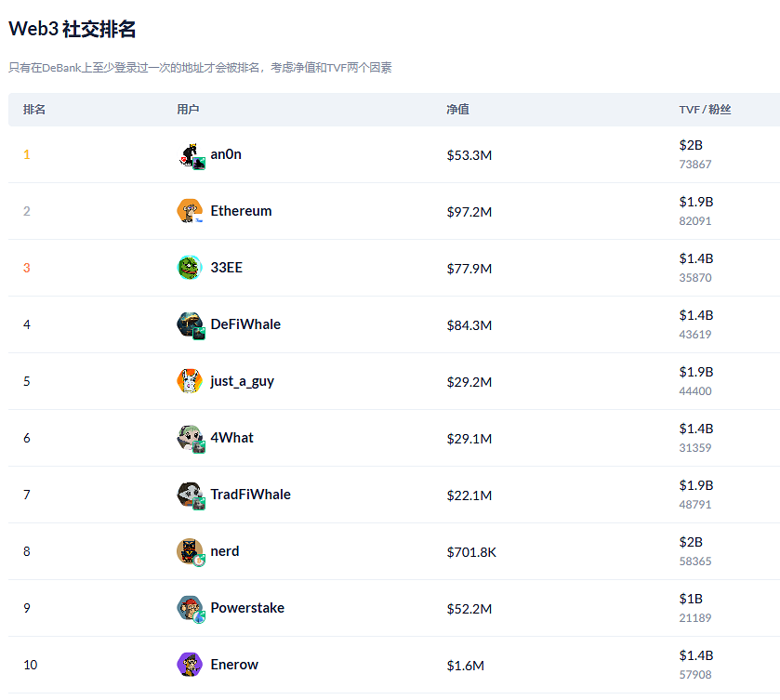Select the TradFiWhale username
Viewport: 780px width, 700px height.
[250, 495]
